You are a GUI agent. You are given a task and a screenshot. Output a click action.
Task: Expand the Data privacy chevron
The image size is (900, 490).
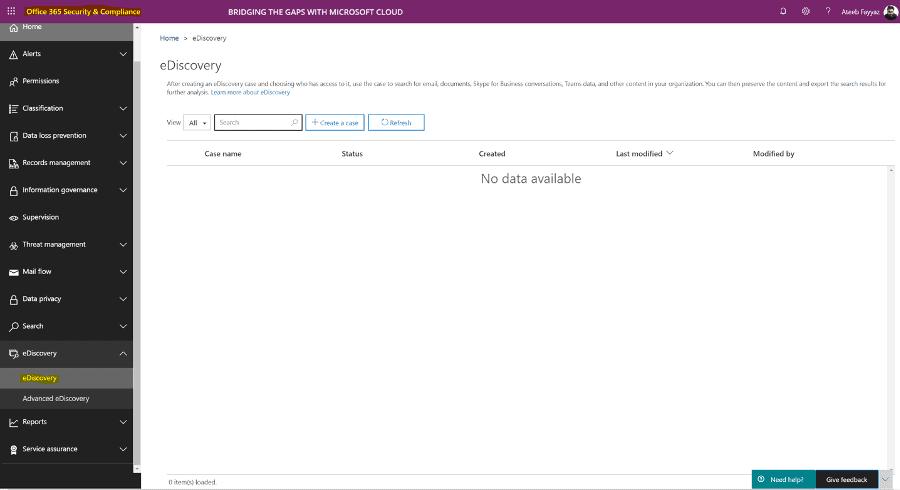[x=123, y=299]
